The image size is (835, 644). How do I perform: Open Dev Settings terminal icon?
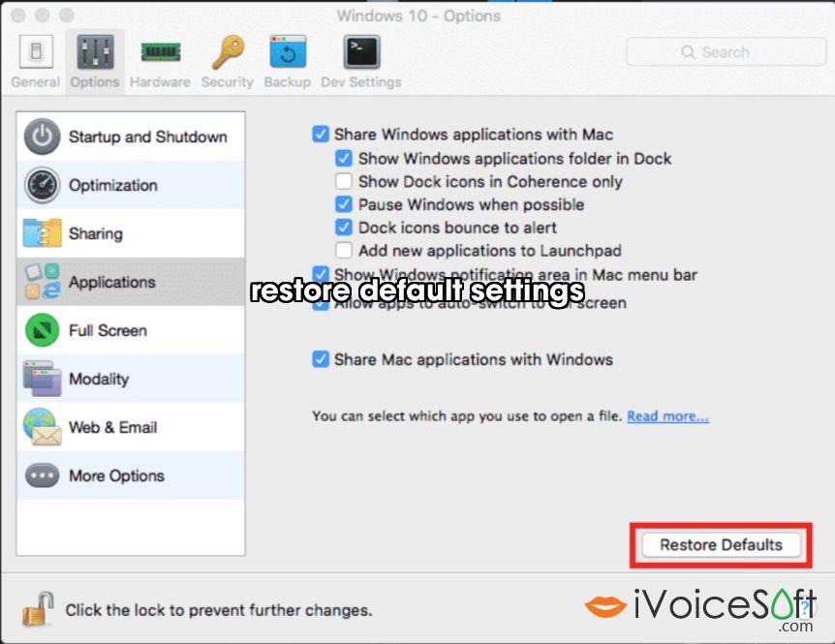(361, 61)
